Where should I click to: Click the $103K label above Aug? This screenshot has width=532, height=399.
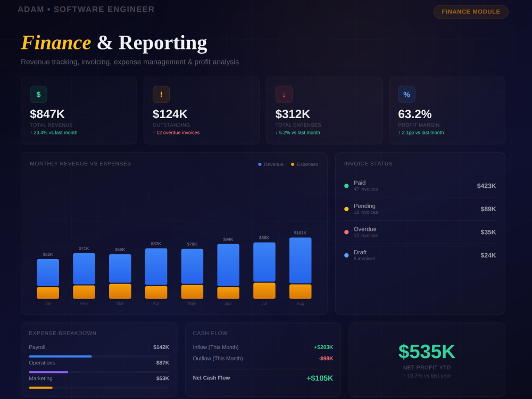(300, 233)
